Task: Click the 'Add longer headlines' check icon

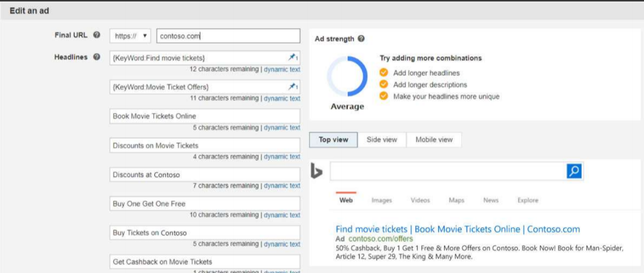Action: (384, 73)
